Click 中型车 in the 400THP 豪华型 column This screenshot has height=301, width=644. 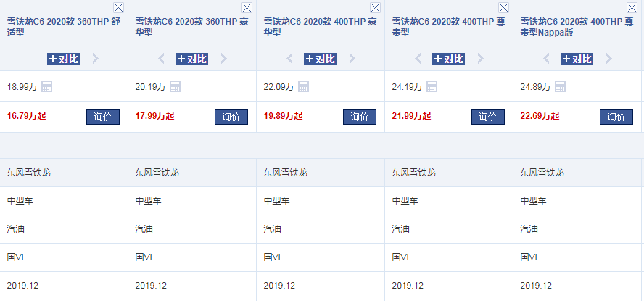coord(277,201)
